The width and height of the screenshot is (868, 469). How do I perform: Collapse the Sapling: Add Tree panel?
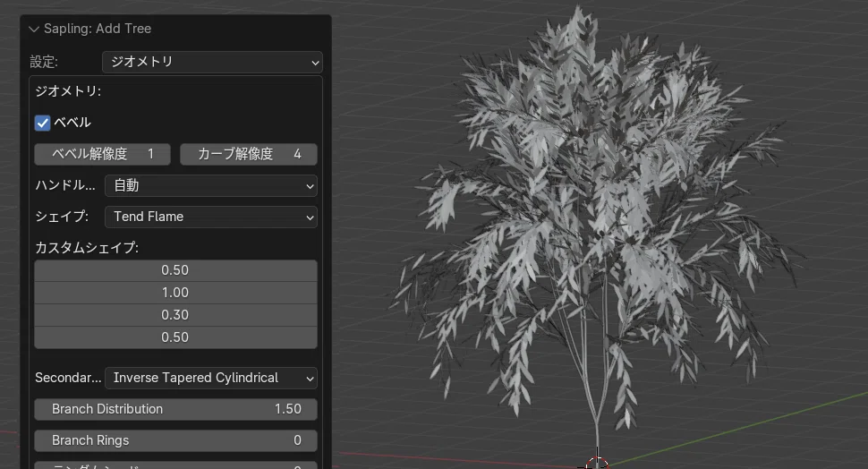pos(34,29)
